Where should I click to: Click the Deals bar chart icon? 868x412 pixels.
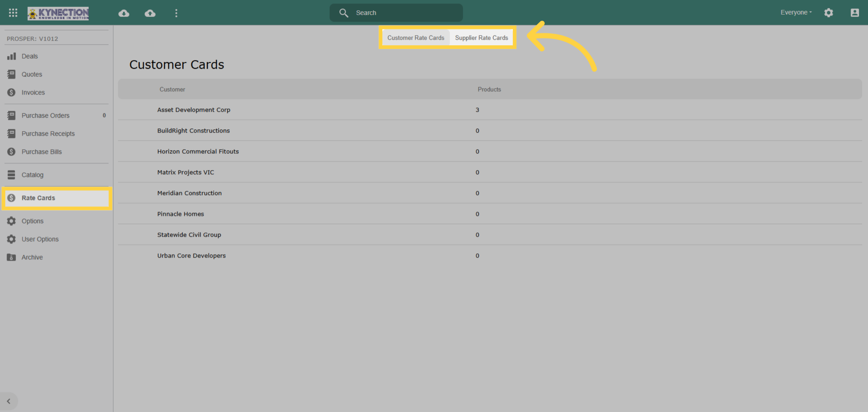12,56
